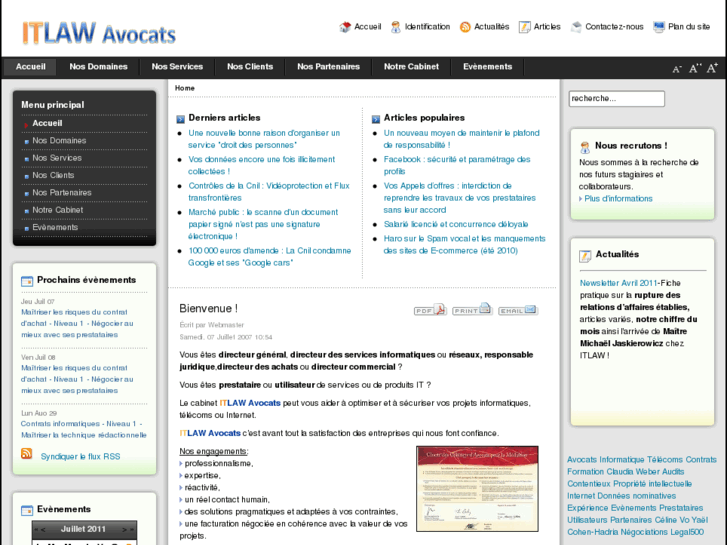Screen dimensions: 727x545
Task: Click the Syndiquer le flux RSS link
Action: [80, 456]
